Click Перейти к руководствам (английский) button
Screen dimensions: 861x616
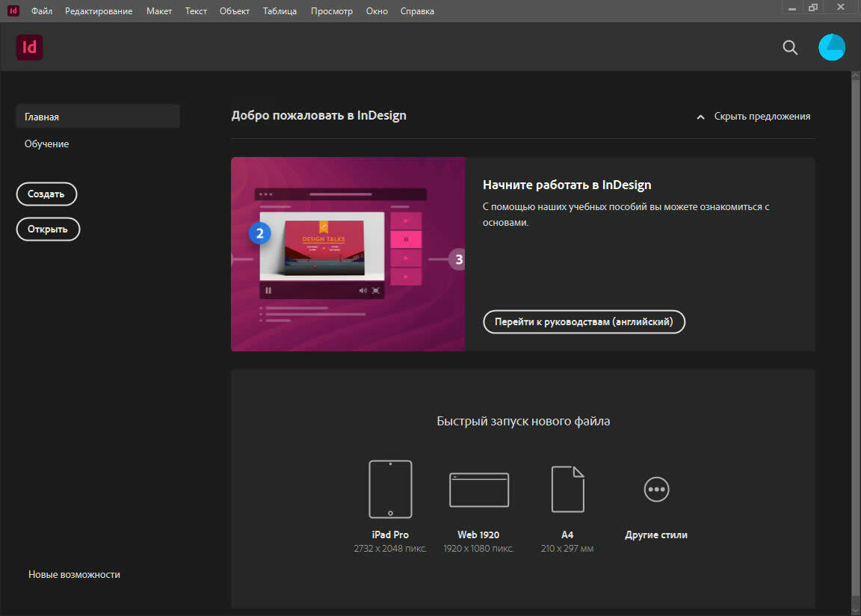[584, 322]
